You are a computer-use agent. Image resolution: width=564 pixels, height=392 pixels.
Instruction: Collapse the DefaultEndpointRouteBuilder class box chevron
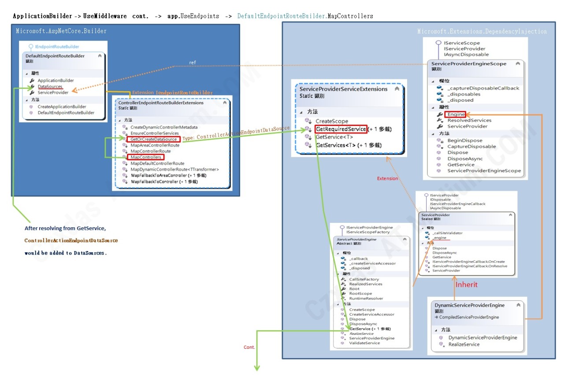click(100, 56)
